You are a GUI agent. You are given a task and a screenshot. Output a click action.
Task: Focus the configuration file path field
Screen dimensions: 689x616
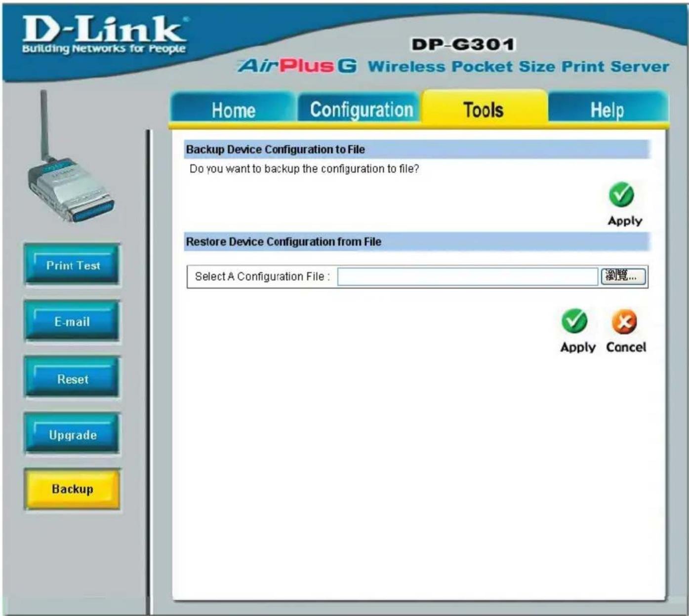pos(468,276)
